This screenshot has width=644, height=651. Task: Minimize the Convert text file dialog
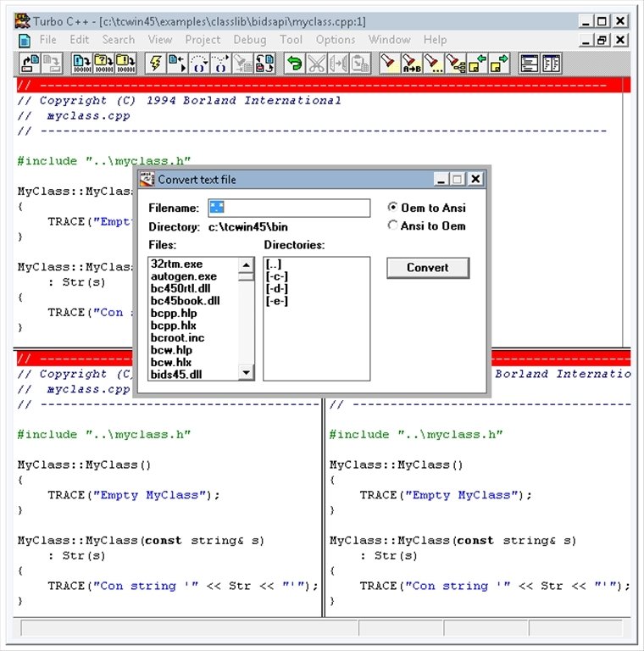(441, 180)
